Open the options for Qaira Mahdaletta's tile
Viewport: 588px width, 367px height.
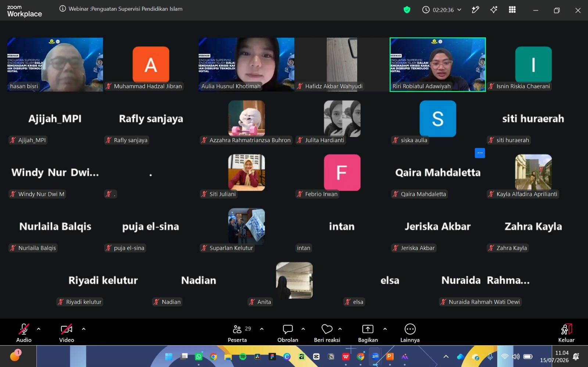480,153
